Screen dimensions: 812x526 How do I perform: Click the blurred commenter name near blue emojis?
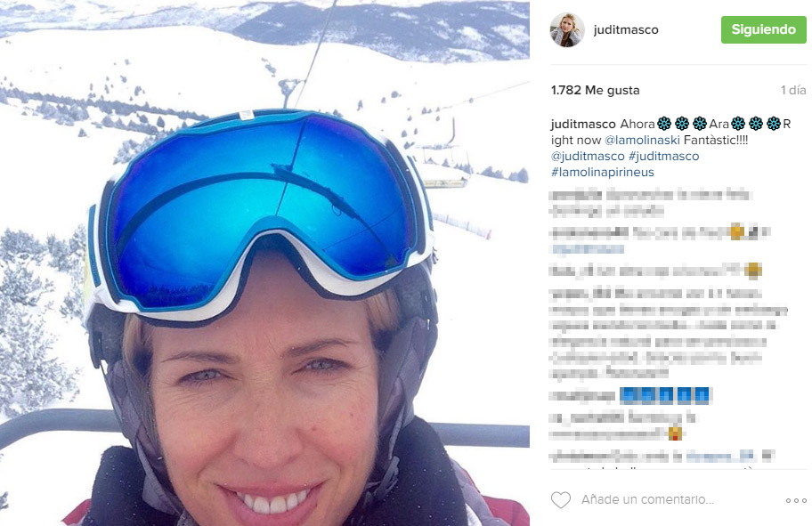pyautogui.click(x=581, y=395)
